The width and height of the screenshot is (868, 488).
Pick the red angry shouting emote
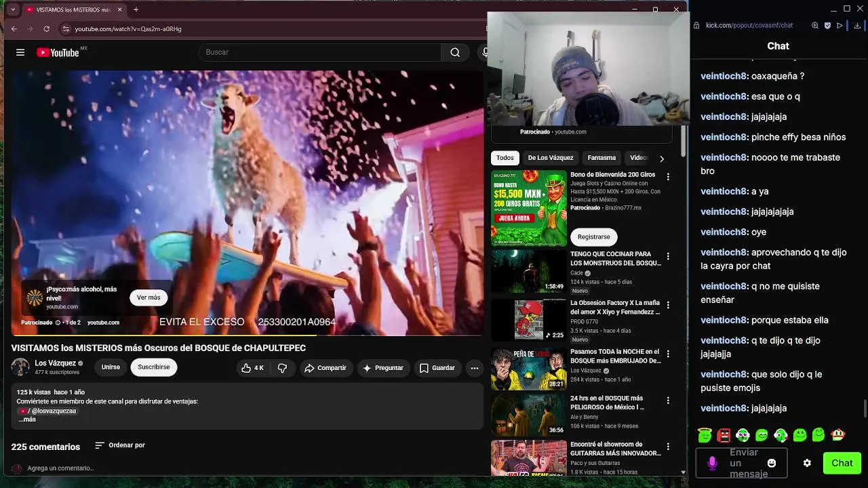point(724,434)
